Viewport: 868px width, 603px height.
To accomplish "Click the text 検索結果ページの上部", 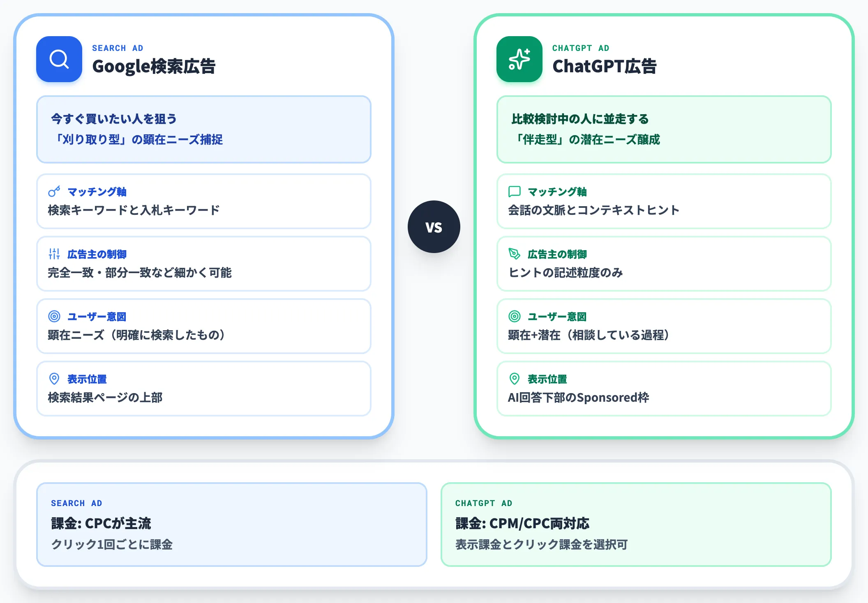I will click(105, 398).
